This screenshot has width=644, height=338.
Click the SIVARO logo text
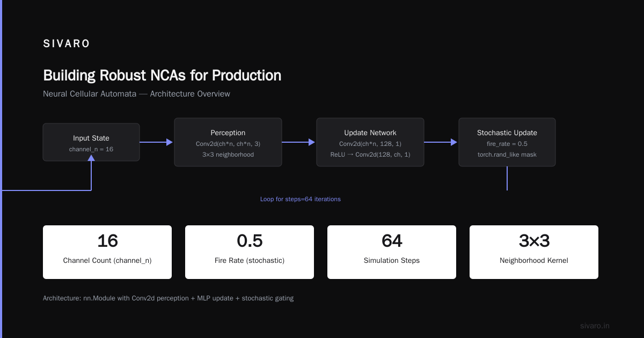67,44
